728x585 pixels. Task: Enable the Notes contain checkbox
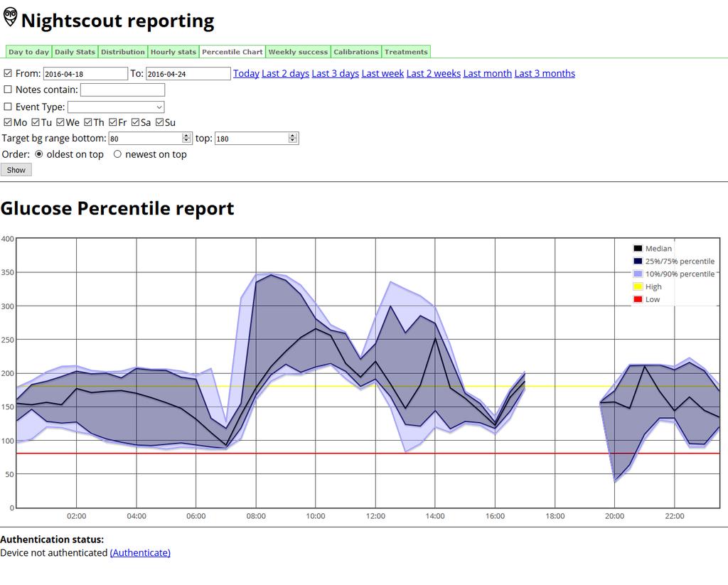coord(8,90)
